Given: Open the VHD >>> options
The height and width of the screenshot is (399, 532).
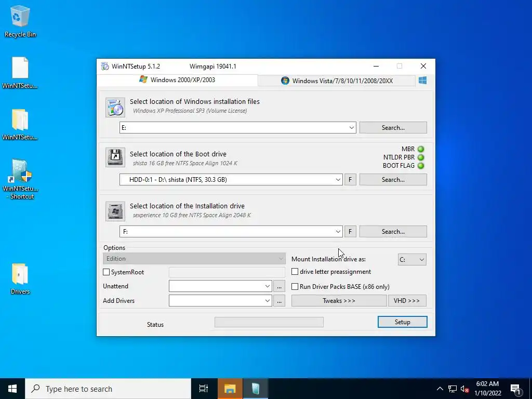Looking at the screenshot, I should pyautogui.click(x=407, y=301).
